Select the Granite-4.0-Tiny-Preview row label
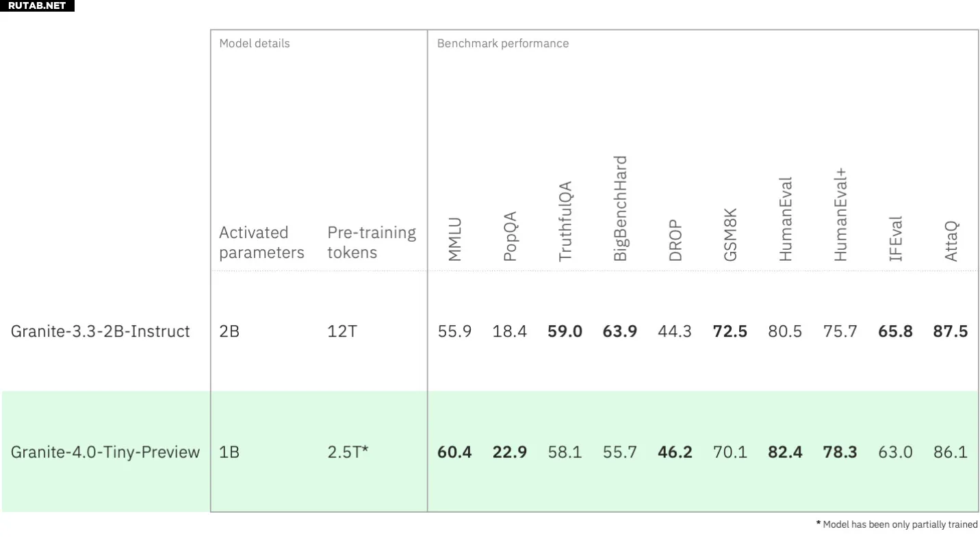The width and height of the screenshot is (980, 551). 105,452
